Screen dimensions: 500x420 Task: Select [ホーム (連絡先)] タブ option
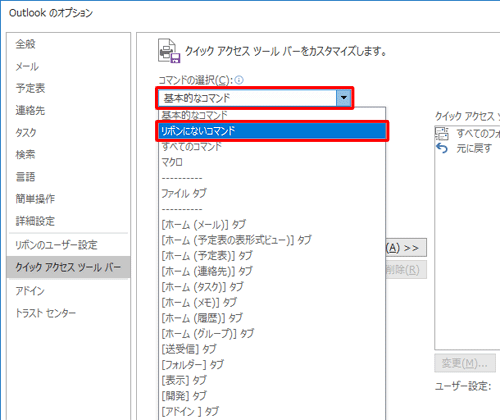(272, 271)
